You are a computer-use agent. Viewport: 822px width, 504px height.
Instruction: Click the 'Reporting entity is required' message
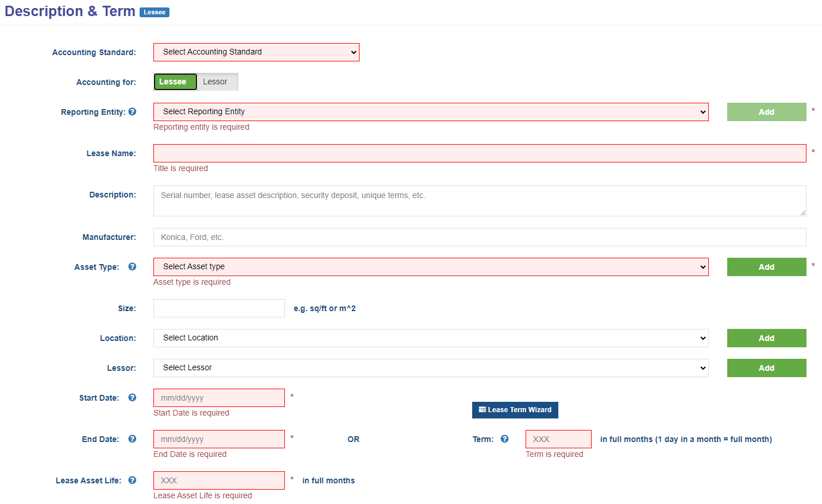click(201, 127)
